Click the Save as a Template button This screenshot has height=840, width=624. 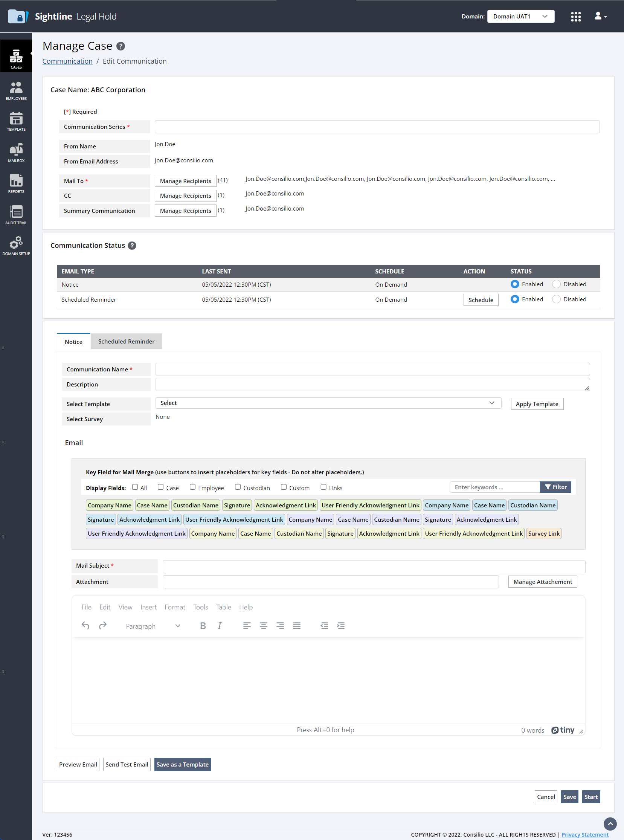[182, 764]
